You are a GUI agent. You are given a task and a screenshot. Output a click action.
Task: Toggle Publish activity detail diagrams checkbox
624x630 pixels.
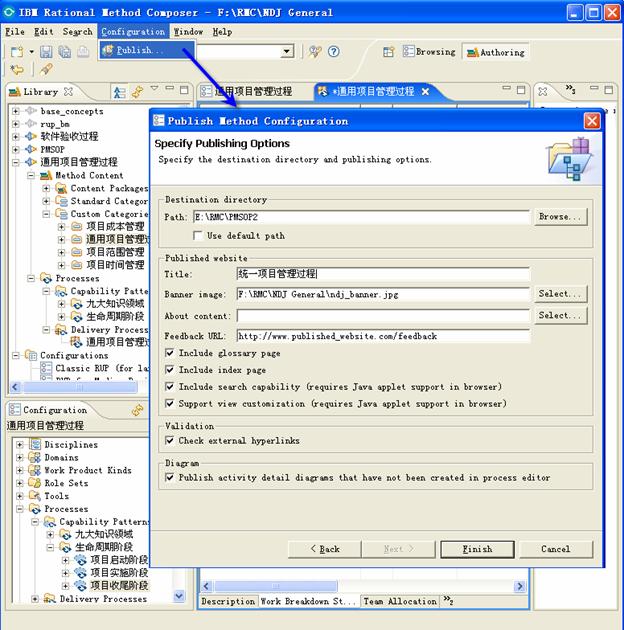pos(170,477)
